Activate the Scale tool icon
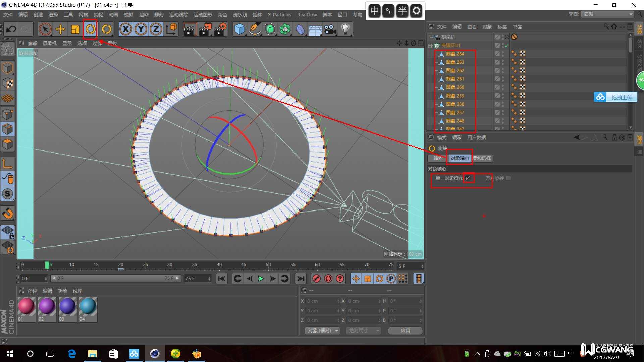This screenshot has height=362, width=644. (75, 29)
